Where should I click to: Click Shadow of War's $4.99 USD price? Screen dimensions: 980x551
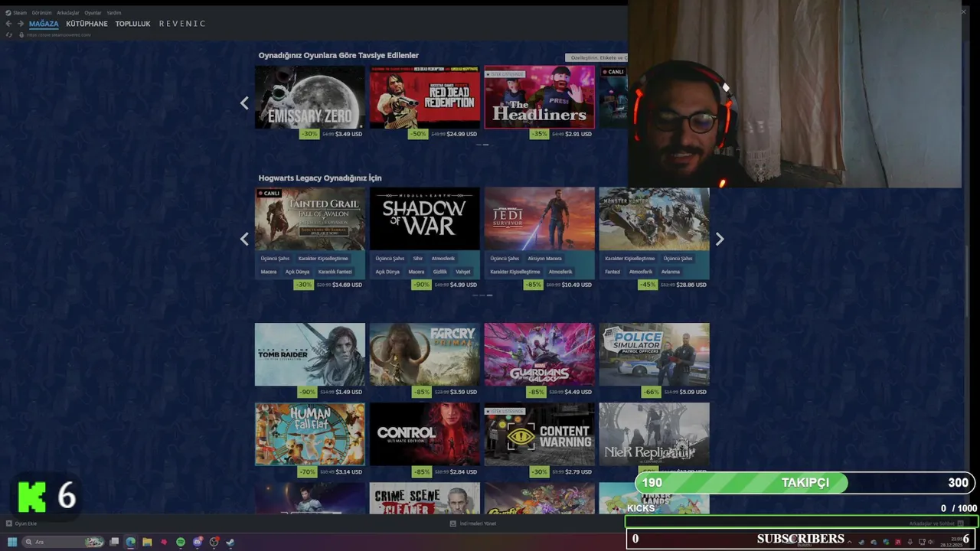(463, 285)
